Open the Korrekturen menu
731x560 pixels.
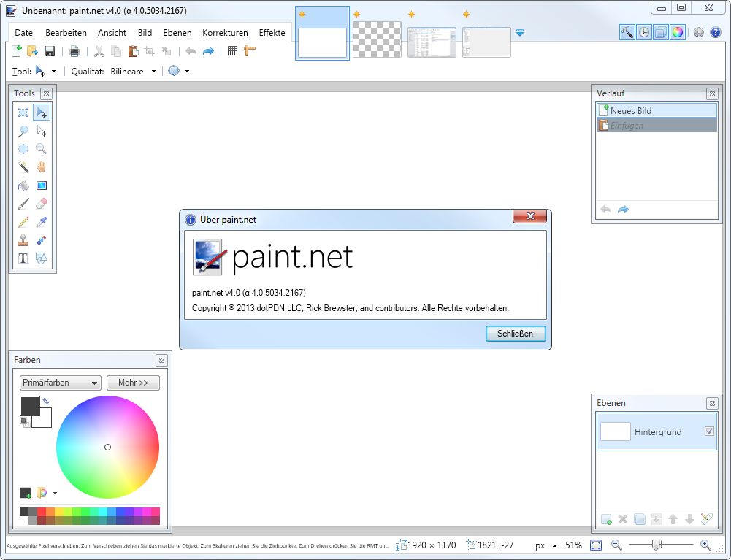coord(225,33)
